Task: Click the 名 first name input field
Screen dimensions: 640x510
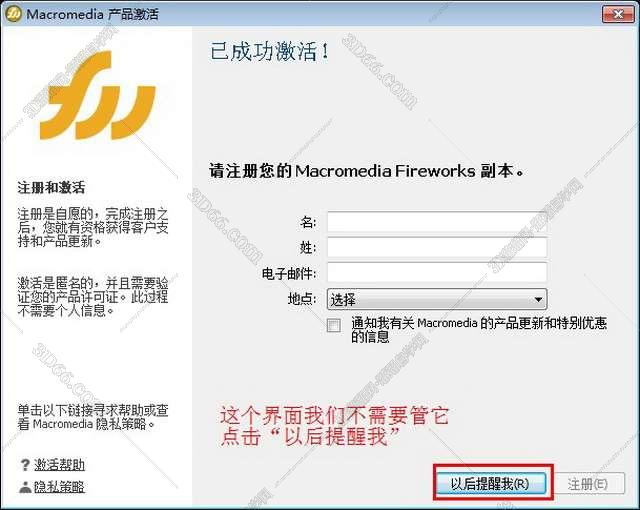Action: (x=437, y=222)
